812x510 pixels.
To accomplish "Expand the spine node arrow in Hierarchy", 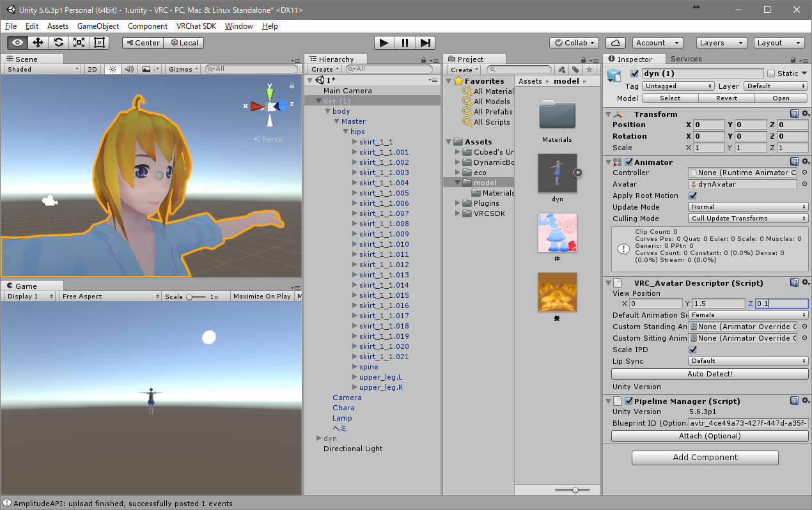I will tap(354, 367).
